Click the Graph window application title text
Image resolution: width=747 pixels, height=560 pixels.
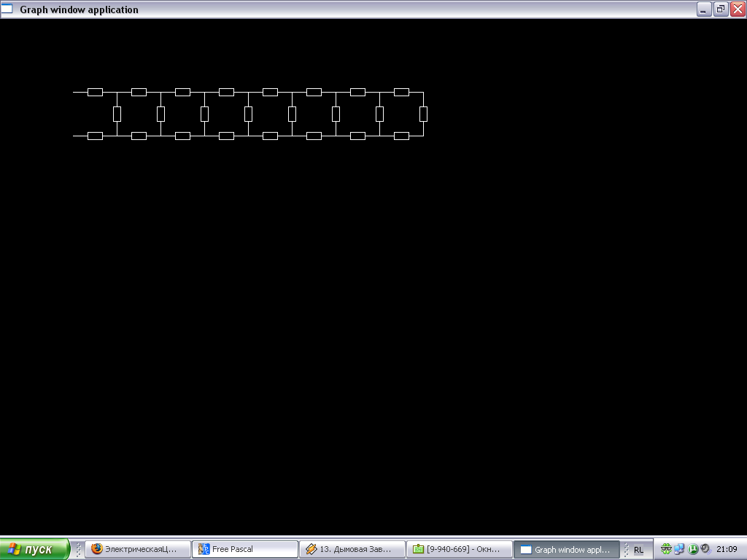79,9
